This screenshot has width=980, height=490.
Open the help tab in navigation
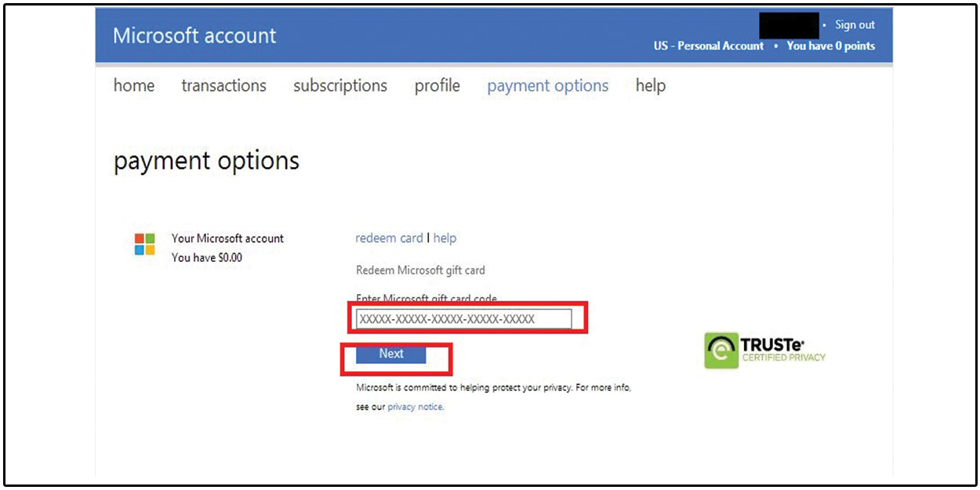pos(651,85)
